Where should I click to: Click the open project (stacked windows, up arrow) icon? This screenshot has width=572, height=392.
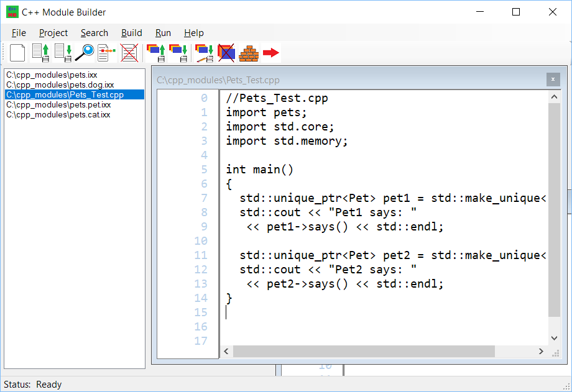coord(156,53)
